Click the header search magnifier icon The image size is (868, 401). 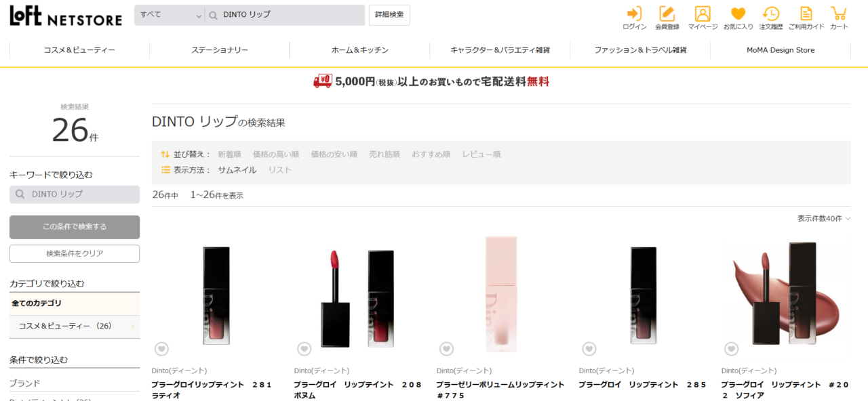pyautogui.click(x=213, y=15)
